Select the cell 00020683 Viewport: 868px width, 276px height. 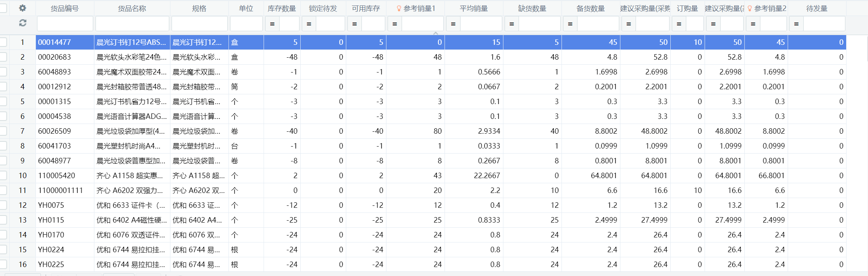pos(65,57)
